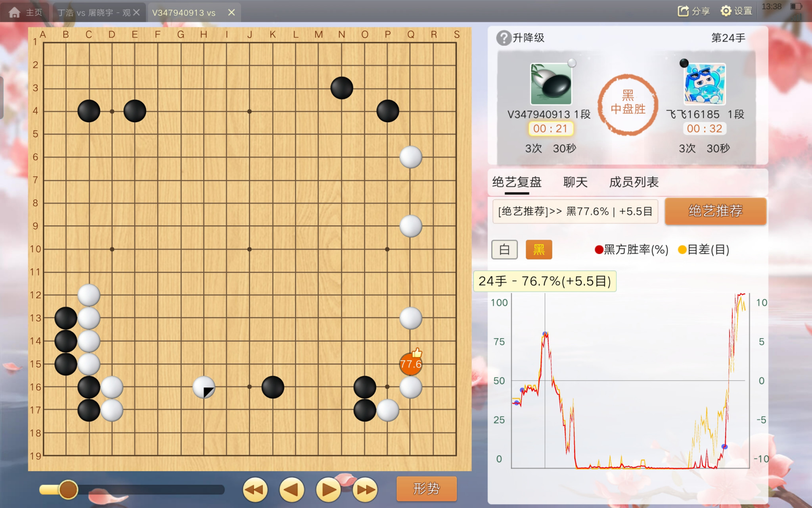Click the 形势 button

(427, 489)
